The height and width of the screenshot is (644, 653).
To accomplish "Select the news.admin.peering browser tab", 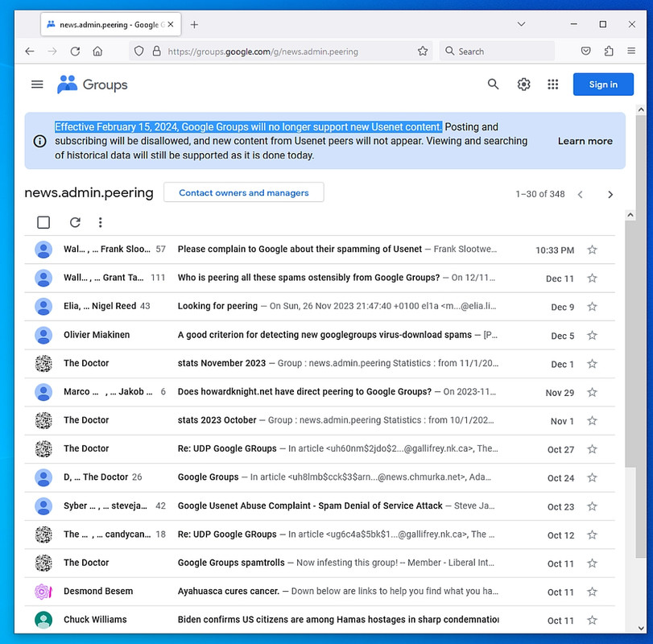I will pos(111,25).
